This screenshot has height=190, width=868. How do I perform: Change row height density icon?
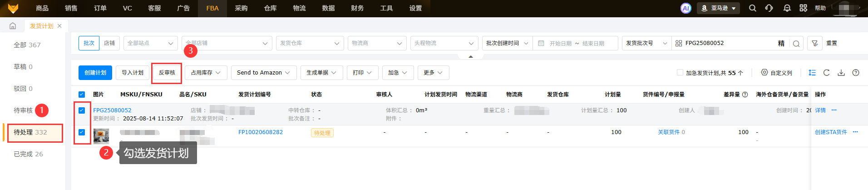(812, 73)
